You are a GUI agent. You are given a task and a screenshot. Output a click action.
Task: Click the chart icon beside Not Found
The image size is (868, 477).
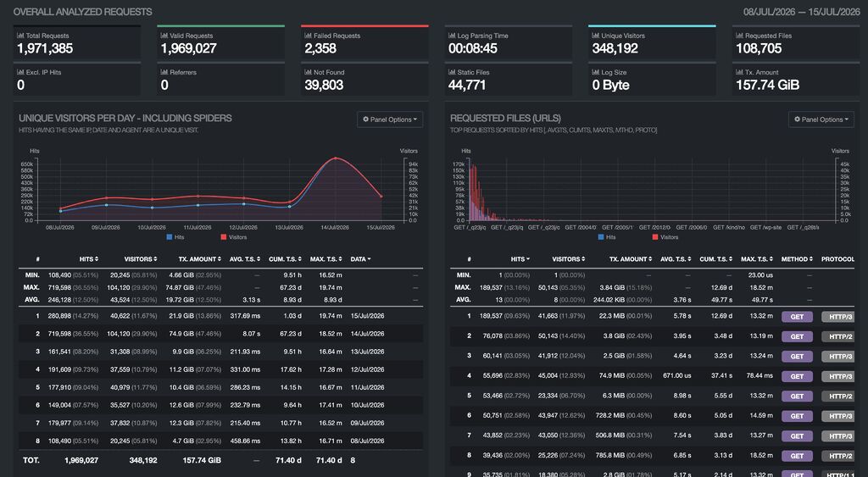(308, 72)
